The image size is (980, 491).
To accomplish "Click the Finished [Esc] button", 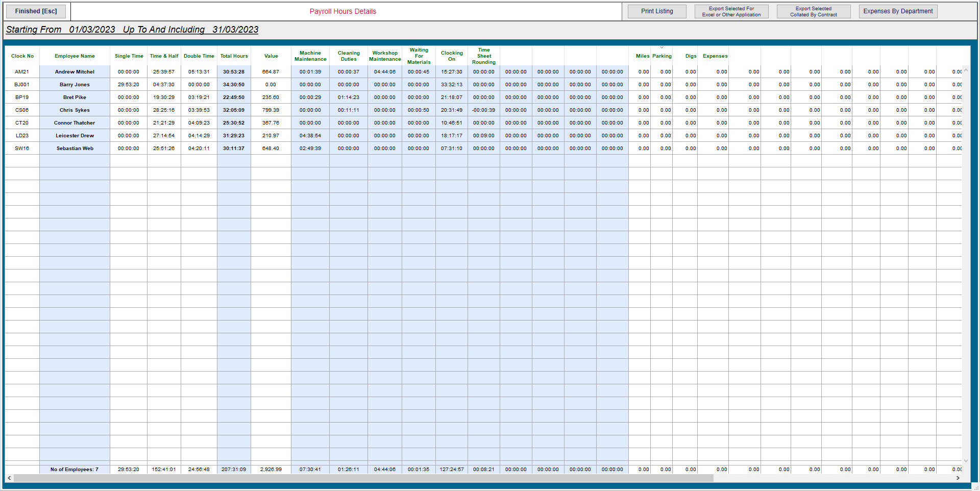I will [x=35, y=11].
